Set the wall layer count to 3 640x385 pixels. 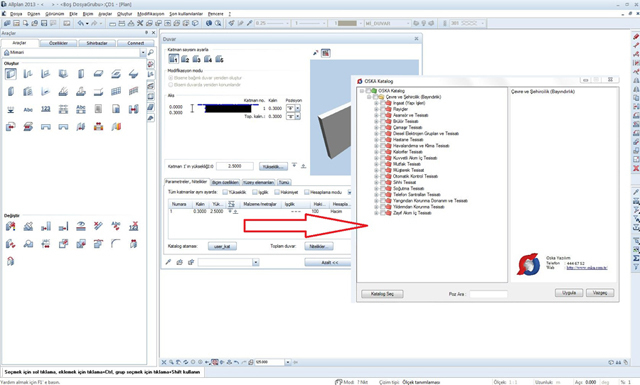point(196,59)
